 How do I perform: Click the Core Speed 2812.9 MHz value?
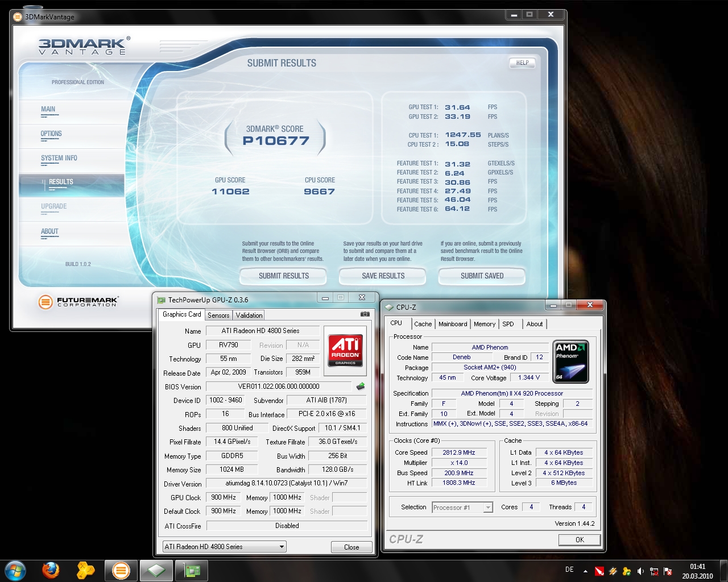pyautogui.click(x=458, y=452)
